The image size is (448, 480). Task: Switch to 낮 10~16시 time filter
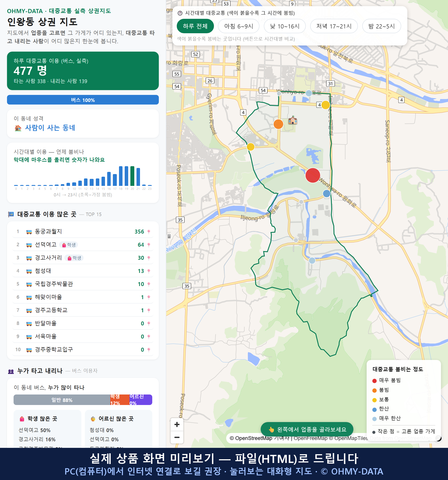[285, 26]
